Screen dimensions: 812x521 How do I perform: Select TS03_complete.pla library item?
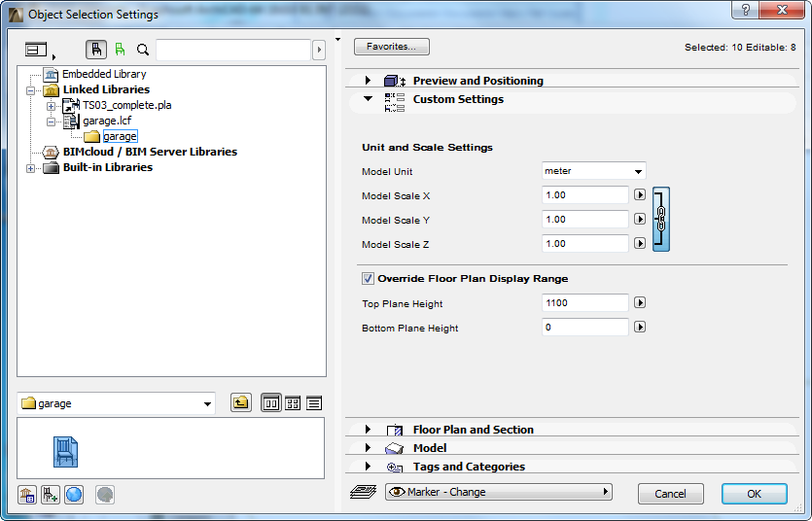point(126,105)
